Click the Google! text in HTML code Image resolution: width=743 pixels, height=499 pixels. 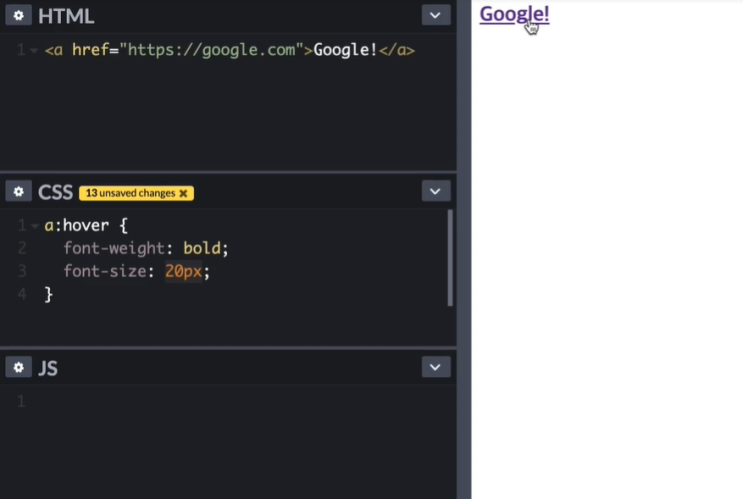pos(345,50)
